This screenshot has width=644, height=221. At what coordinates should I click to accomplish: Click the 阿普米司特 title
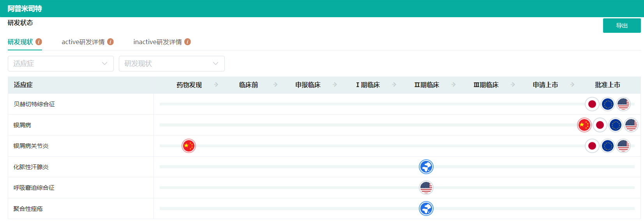click(x=25, y=9)
